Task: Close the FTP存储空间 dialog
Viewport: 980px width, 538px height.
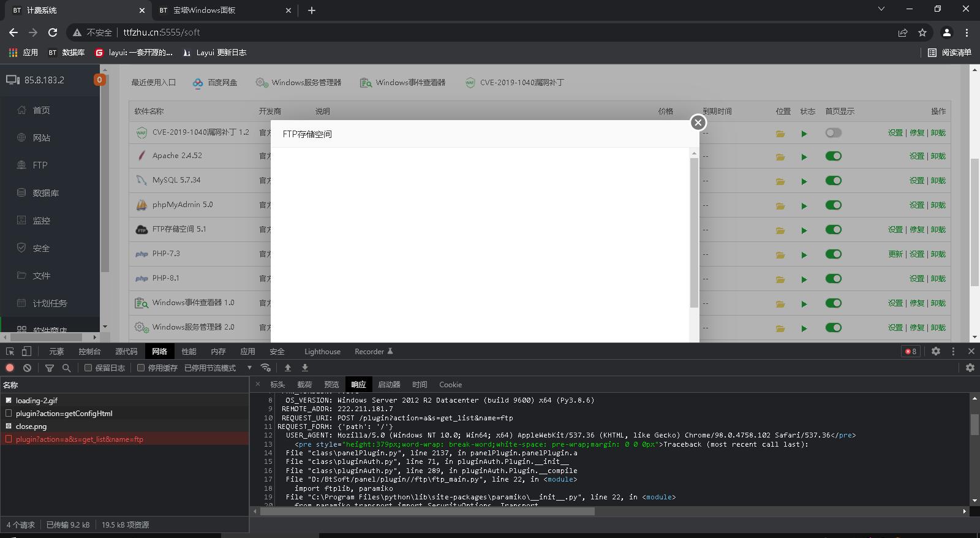Action: point(698,123)
